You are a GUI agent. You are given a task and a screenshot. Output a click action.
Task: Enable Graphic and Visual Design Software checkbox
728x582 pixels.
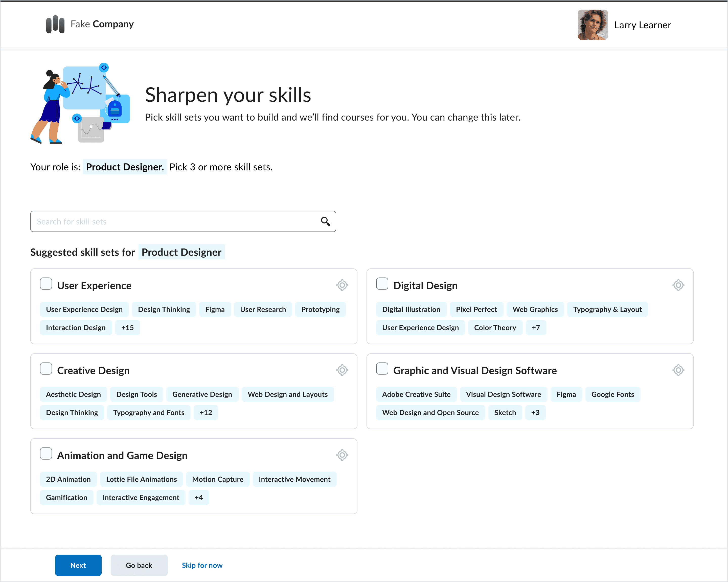382,369
